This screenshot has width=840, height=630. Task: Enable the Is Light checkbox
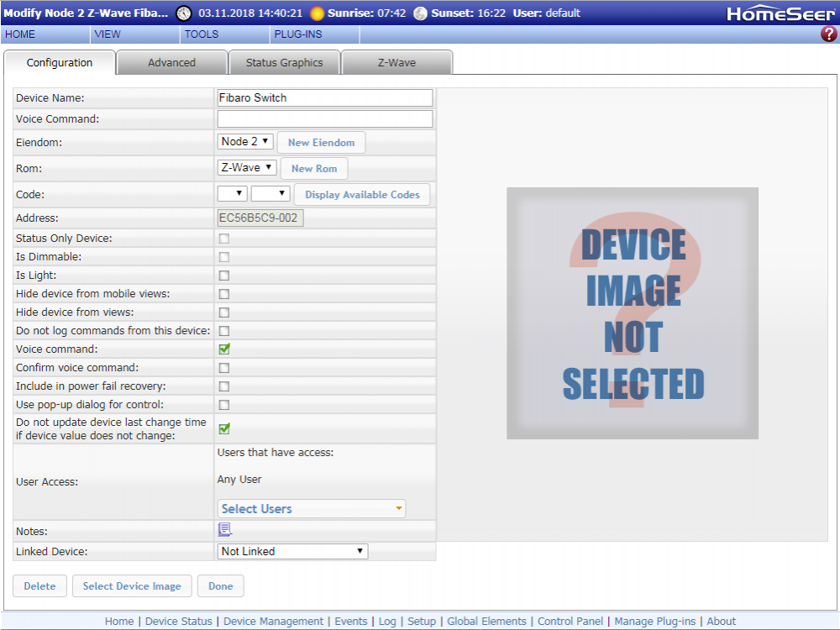pos(224,276)
